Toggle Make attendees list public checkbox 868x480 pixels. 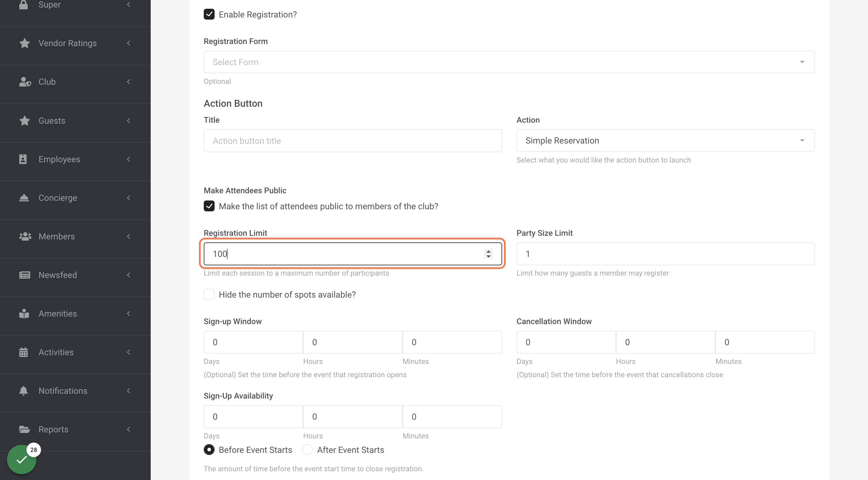(209, 206)
